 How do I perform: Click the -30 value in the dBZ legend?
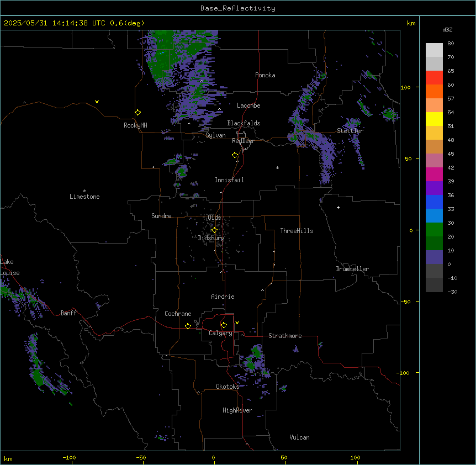[452, 292]
